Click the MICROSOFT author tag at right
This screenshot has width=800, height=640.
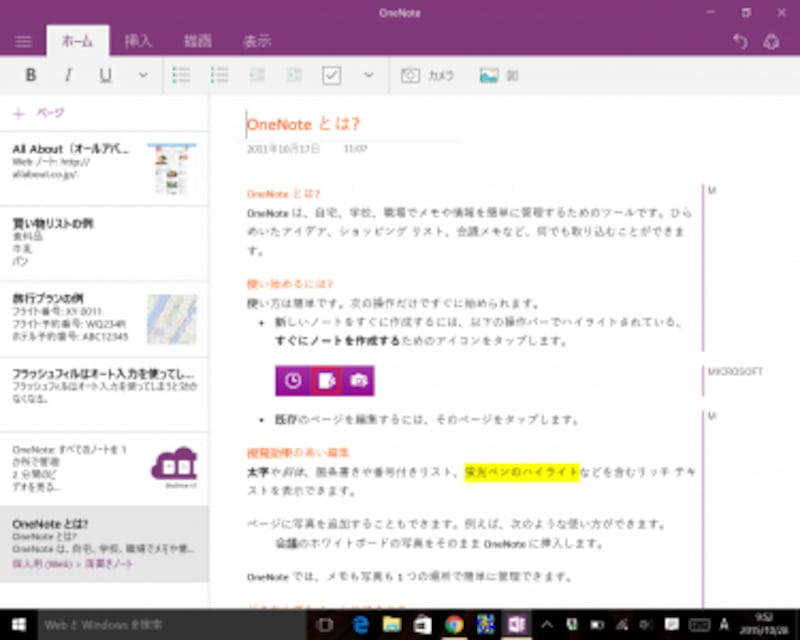[x=735, y=372]
